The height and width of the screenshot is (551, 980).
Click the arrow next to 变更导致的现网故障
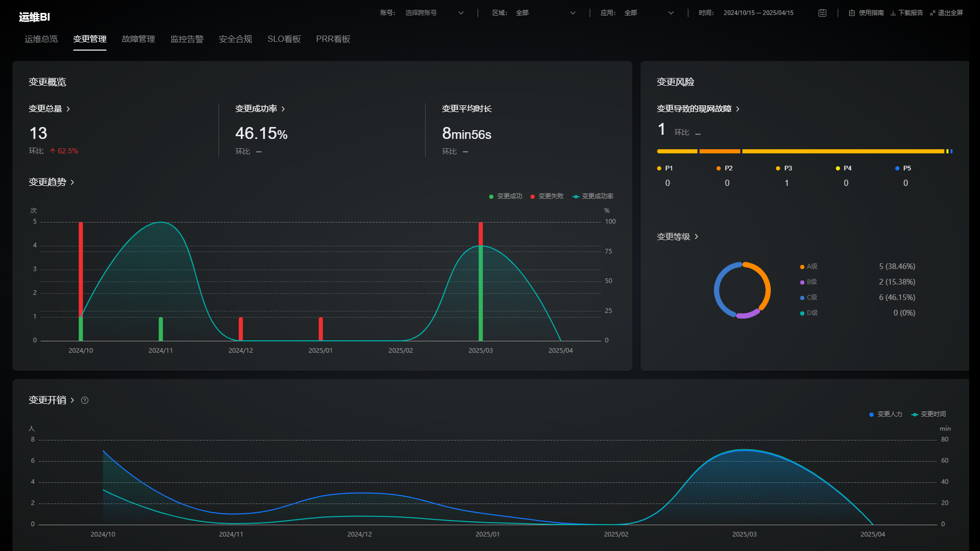[738, 109]
